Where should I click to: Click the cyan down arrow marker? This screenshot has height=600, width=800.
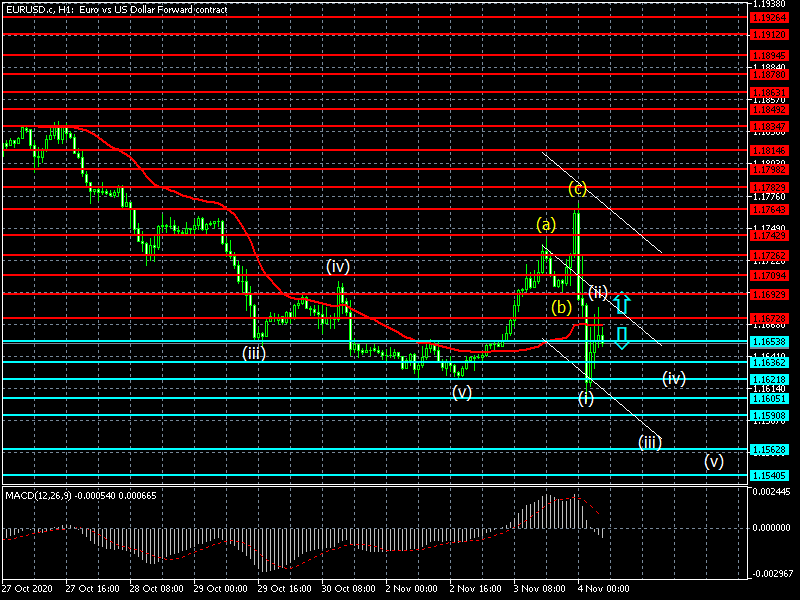(x=621, y=337)
